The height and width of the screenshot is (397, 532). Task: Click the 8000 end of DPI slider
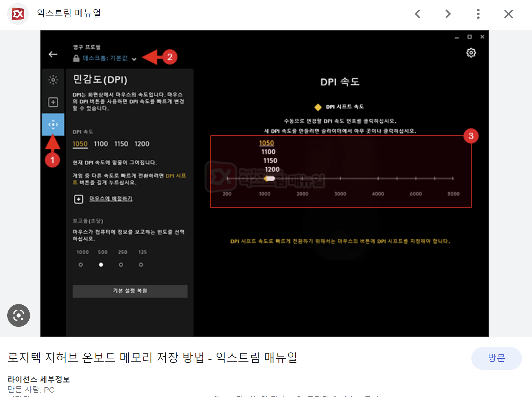click(x=453, y=179)
